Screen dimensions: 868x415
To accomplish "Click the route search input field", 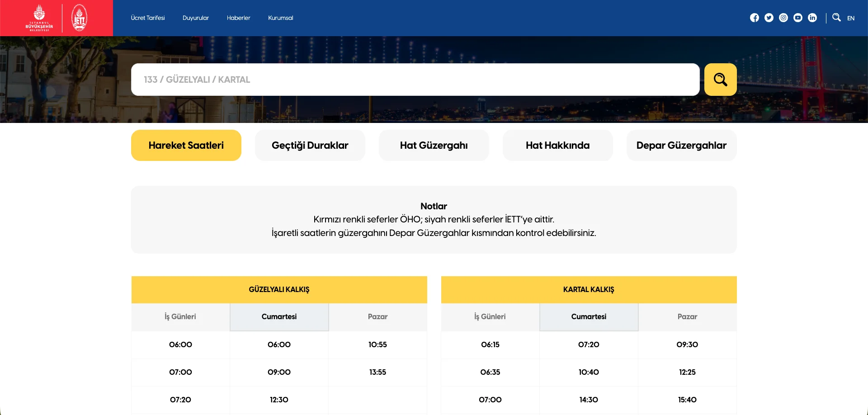I will click(415, 80).
